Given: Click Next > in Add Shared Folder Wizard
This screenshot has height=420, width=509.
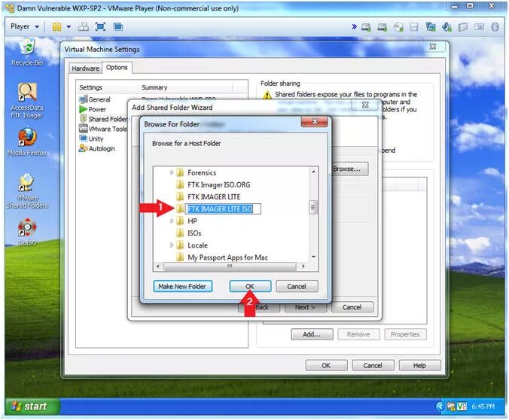Looking at the screenshot, I should click(305, 307).
